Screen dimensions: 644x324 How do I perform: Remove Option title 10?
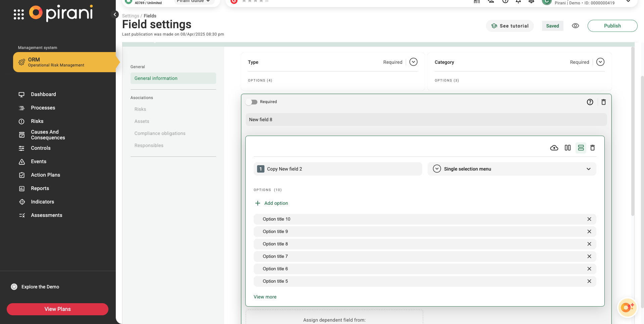point(589,219)
